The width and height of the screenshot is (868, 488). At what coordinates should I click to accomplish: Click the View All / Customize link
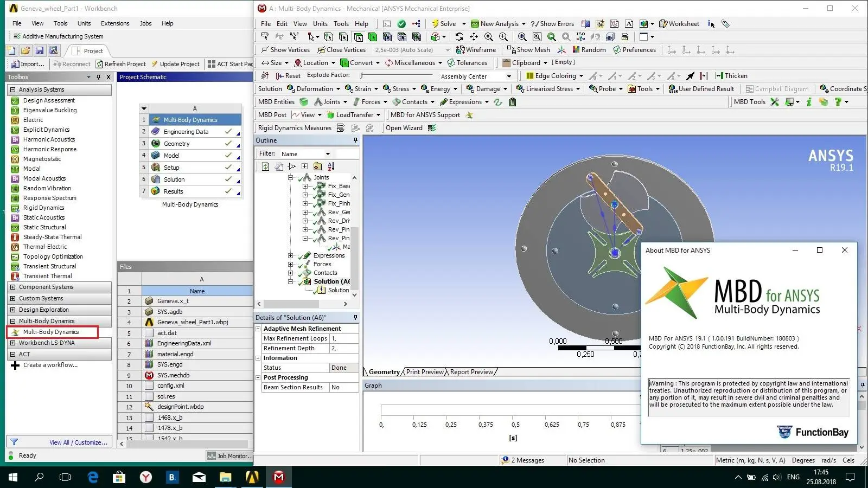[78, 442]
